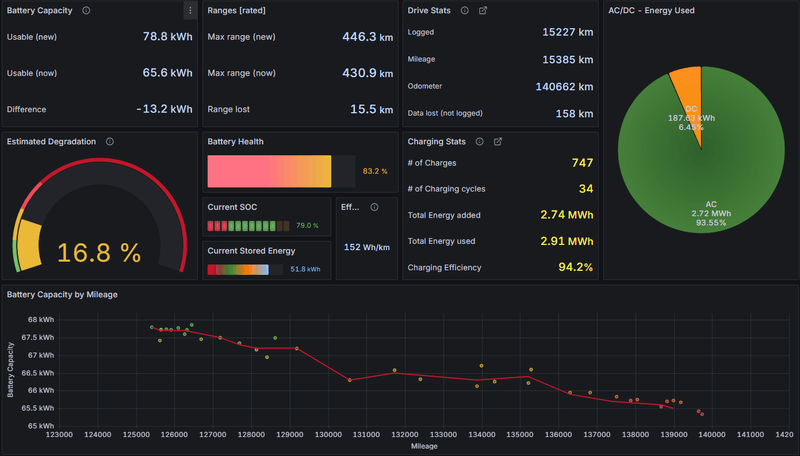Click the Battery Health gradient bar gauge

point(281,171)
